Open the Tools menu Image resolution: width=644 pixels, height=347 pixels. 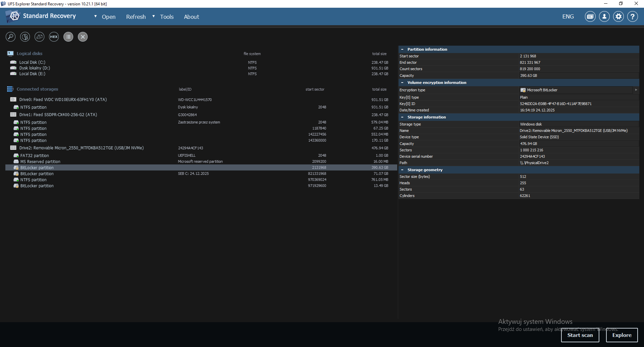tap(167, 17)
